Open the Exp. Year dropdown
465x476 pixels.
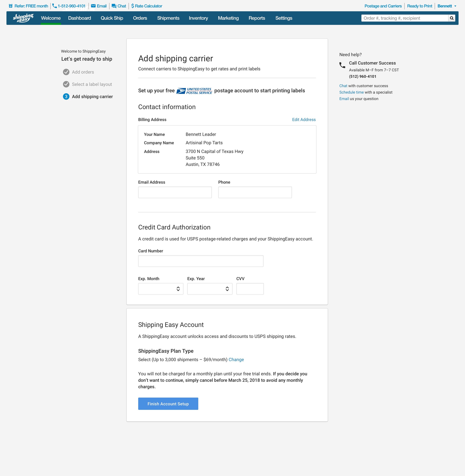[x=210, y=289]
